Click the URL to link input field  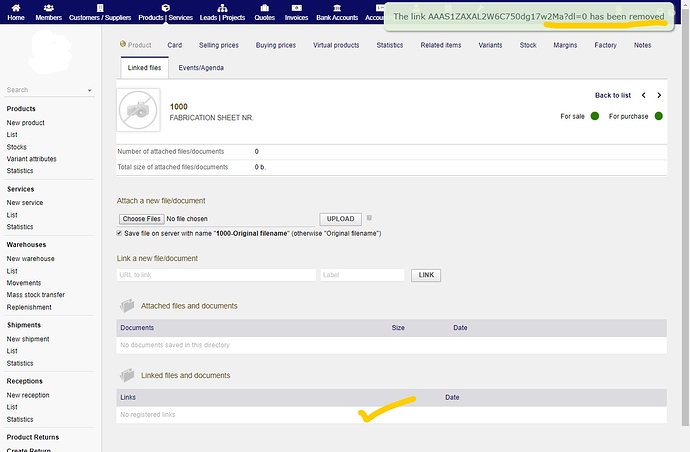[215, 275]
